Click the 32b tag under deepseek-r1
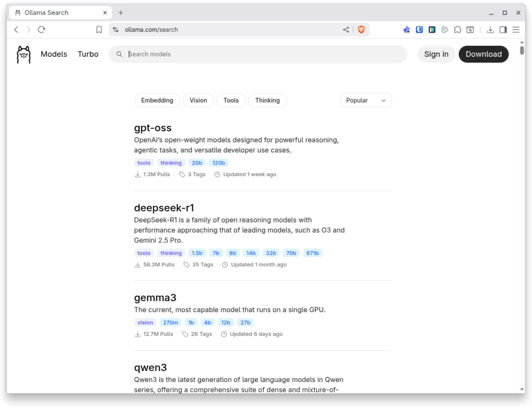Viewport: 532px width, 407px height. tap(271, 253)
